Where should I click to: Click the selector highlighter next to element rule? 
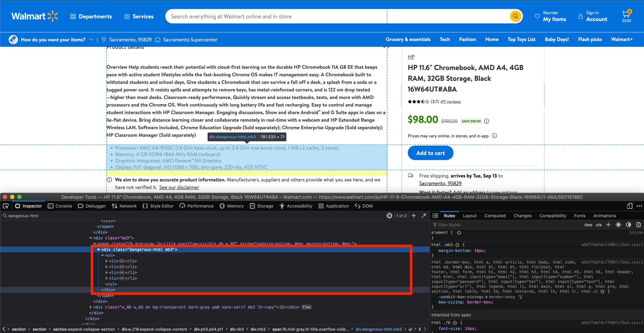pos(459,232)
